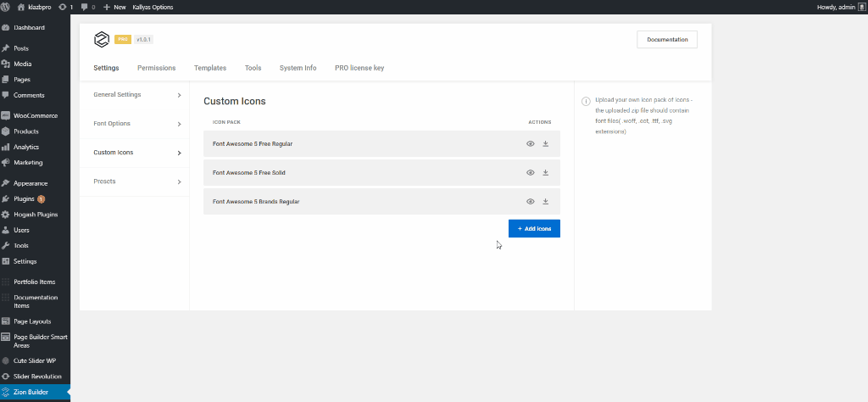Click the Howdy, admin account avatar
The height and width of the screenshot is (402, 868).
(x=861, y=7)
